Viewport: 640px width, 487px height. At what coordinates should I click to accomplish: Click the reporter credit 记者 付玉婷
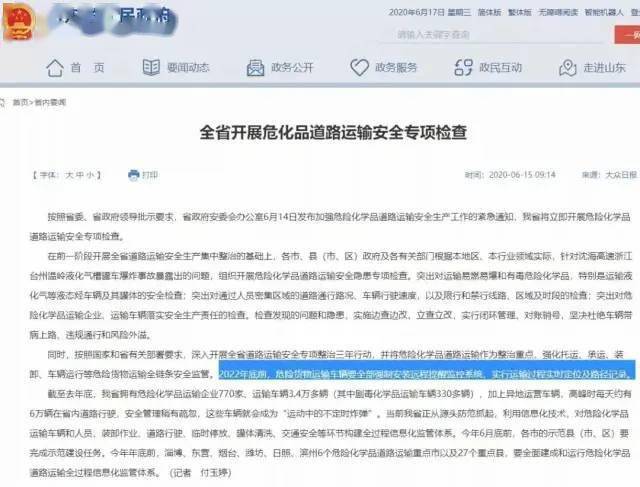[x=200, y=473]
